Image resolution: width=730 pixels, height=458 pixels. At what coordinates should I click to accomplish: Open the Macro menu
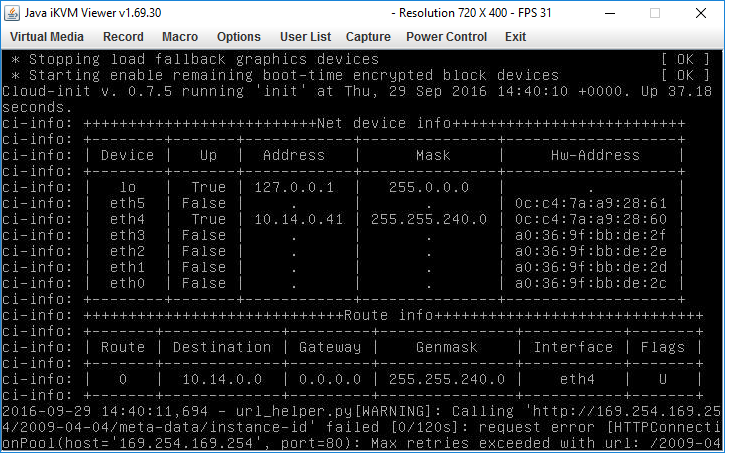click(x=180, y=37)
